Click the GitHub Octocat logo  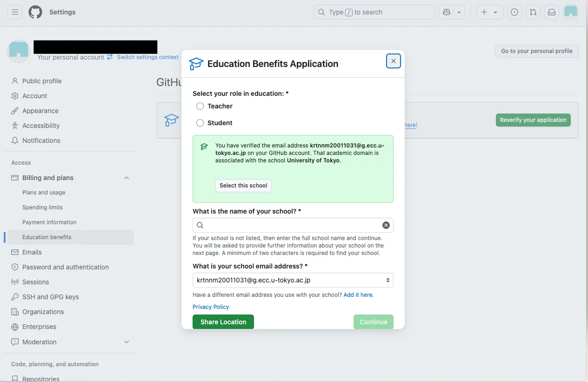35,12
